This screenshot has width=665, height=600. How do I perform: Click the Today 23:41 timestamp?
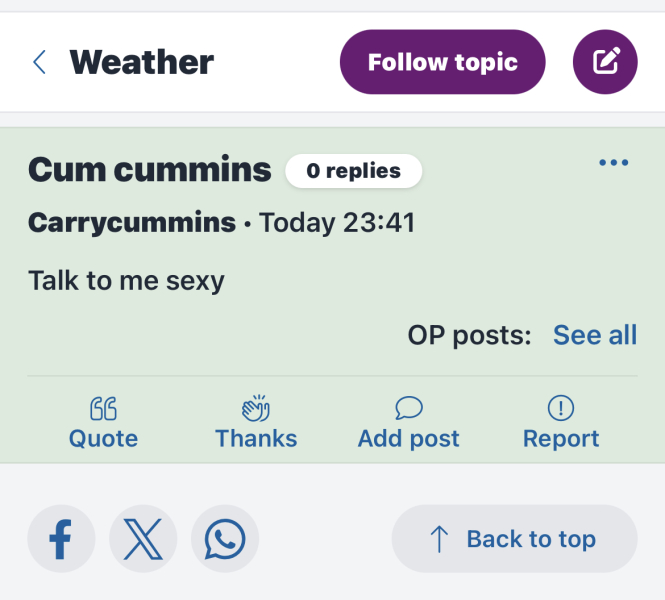coord(336,222)
